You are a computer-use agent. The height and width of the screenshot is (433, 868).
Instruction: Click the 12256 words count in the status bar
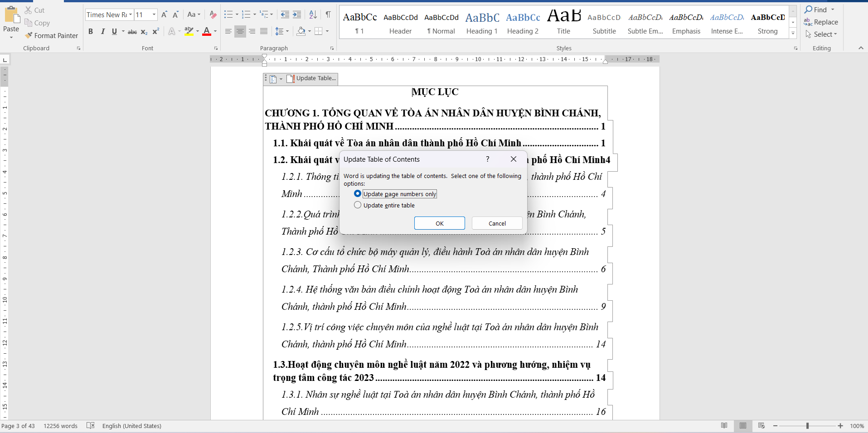point(60,426)
